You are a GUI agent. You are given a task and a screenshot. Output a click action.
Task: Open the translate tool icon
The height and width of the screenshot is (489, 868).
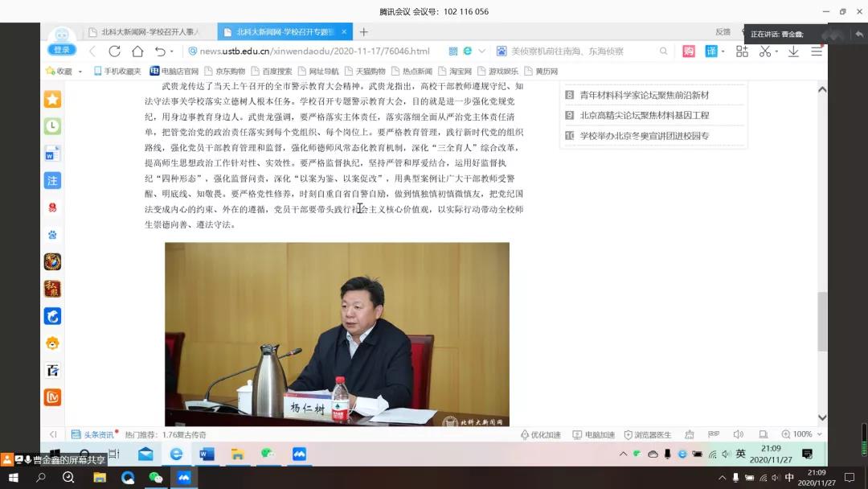711,51
